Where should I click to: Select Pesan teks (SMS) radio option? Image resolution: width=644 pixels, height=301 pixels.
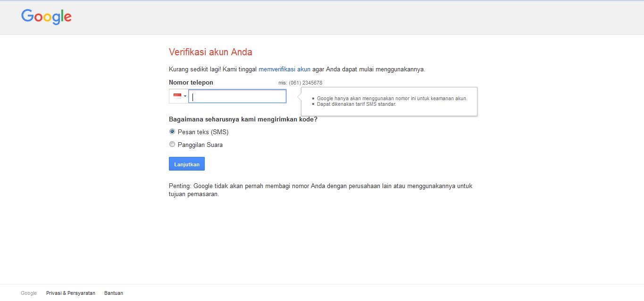[172, 132]
